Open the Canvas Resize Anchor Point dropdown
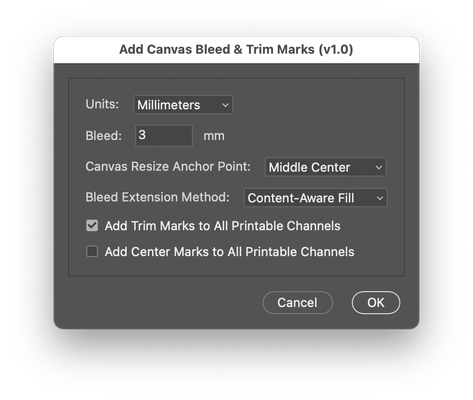The height and width of the screenshot is (400, 473). coord(325,167)
